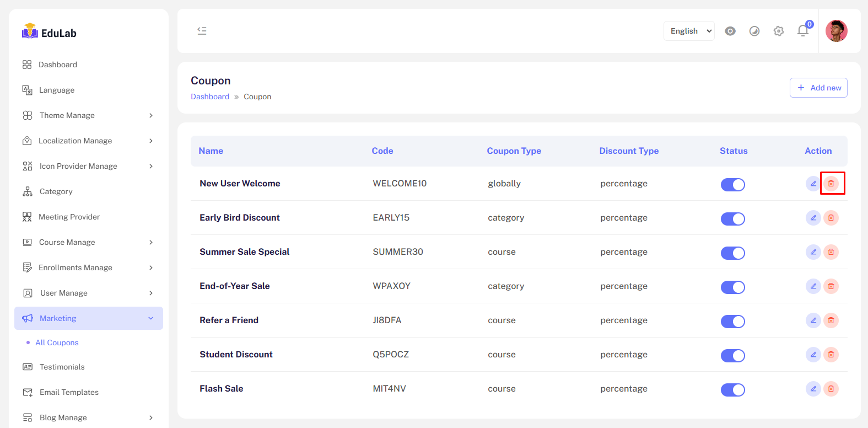
Task: Open Testimonials from the sidebar
Action: point(62,367)
